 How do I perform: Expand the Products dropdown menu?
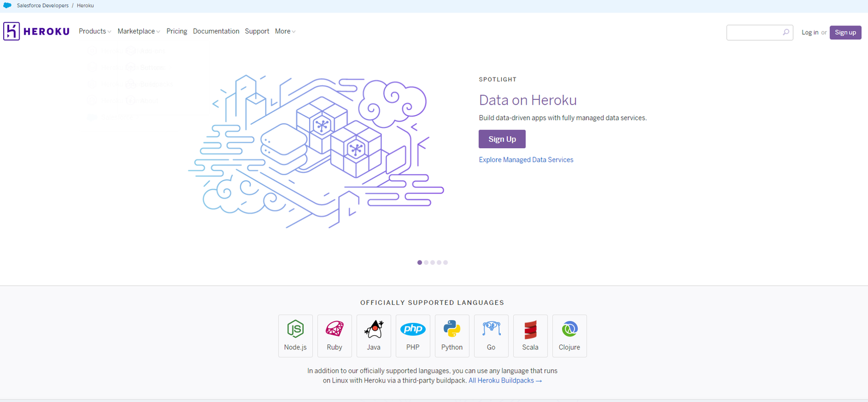tap(94, 31)
